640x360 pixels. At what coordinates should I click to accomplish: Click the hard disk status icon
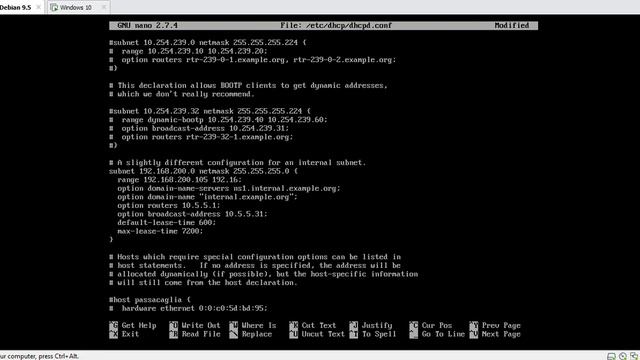(x=611, y=356)
